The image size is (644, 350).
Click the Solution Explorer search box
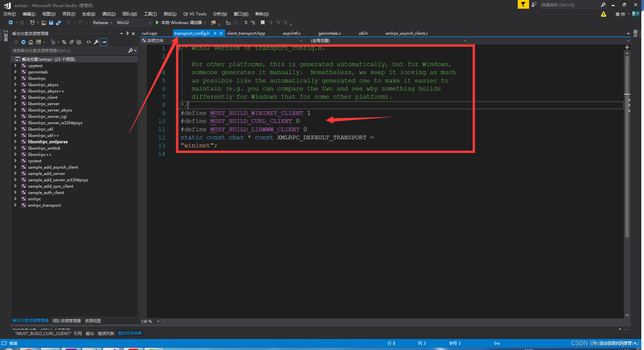click(67, 50)
